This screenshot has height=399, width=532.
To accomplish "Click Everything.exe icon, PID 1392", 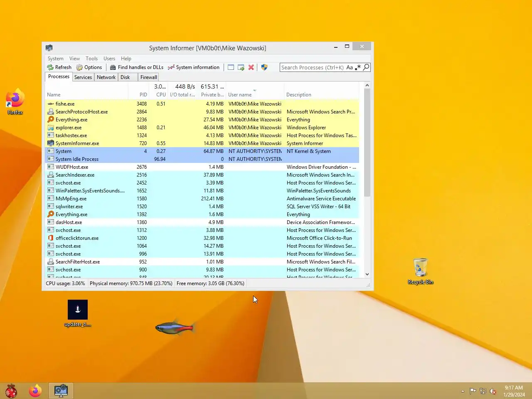I will (x=51, y=214).
